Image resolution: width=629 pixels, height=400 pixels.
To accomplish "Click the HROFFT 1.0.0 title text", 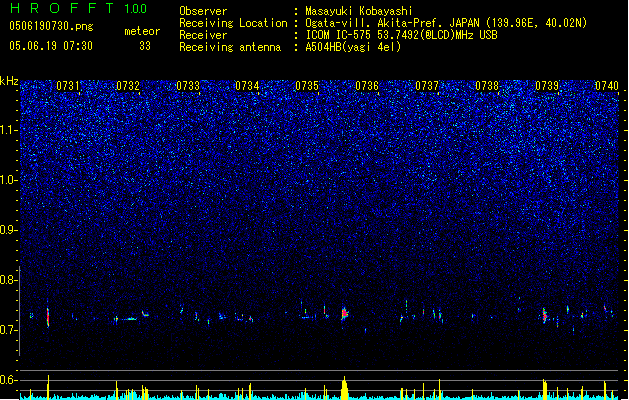I will coord(79,8).
